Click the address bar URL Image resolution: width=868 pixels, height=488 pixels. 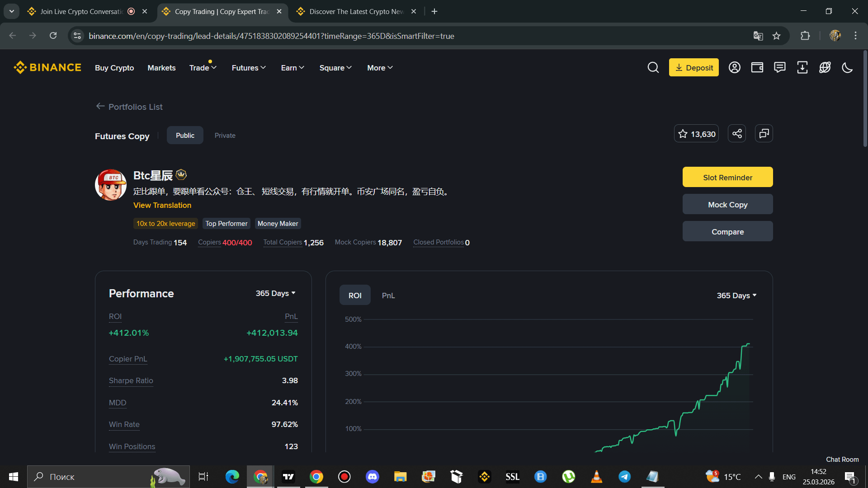pos(271,36)
